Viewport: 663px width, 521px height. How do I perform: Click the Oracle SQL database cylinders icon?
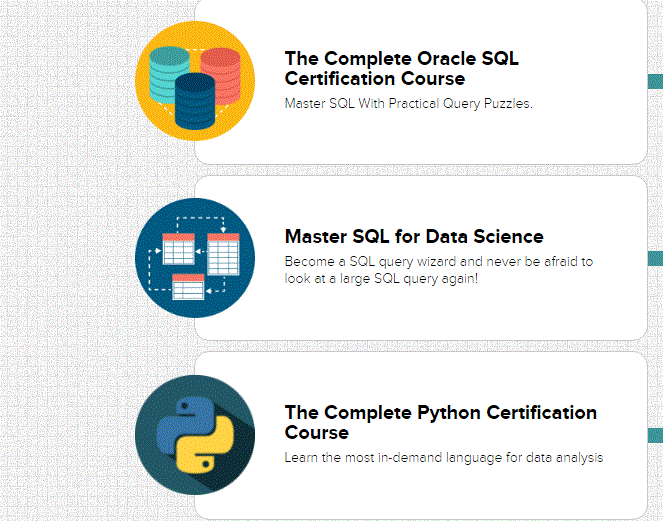point(195,81)
